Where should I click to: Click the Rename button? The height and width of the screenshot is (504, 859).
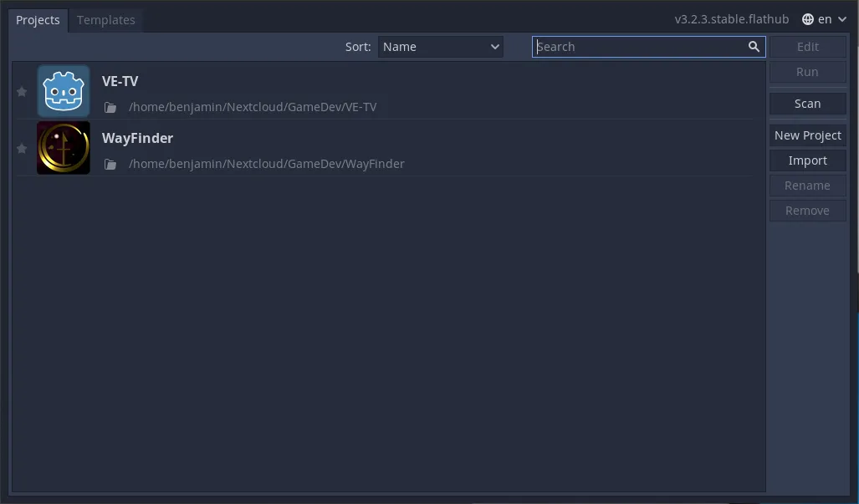[807, 185]
